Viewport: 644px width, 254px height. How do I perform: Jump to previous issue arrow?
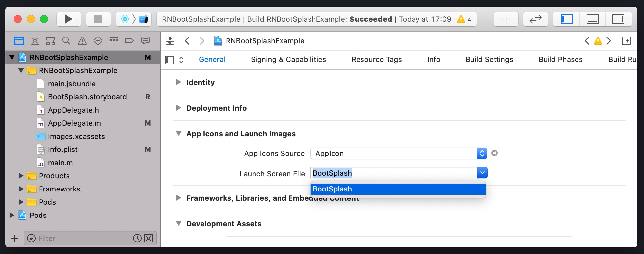[x=587, y=41]
